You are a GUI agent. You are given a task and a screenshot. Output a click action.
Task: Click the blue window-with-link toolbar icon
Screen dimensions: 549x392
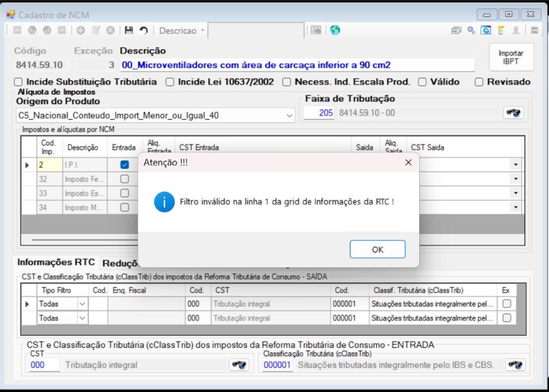486,30
